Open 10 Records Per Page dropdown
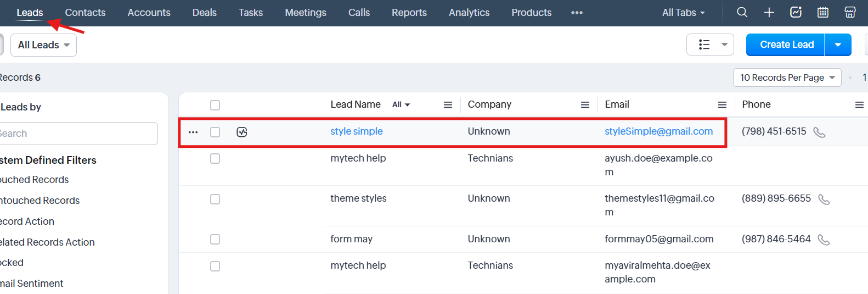868x294 pixels. [787, 77]
